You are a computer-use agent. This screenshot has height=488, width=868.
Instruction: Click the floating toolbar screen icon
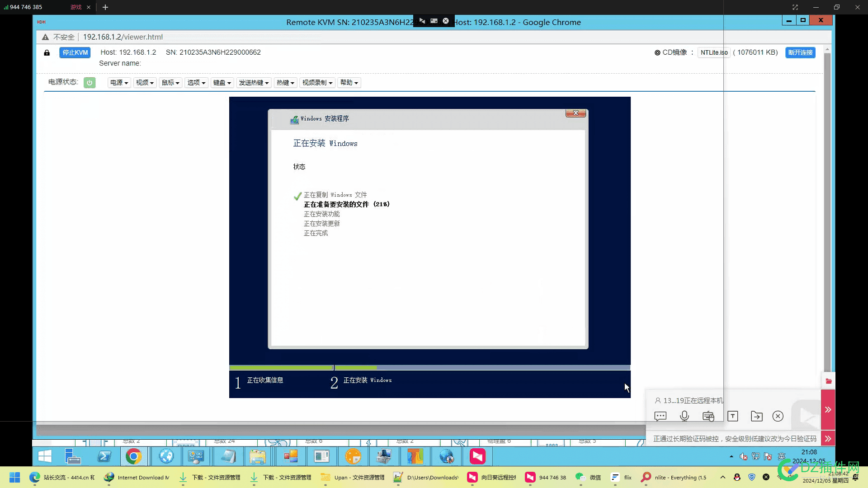(434, 21)
